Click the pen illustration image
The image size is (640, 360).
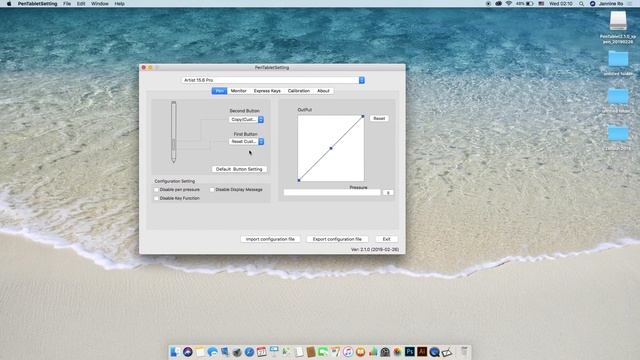(173, 132)
